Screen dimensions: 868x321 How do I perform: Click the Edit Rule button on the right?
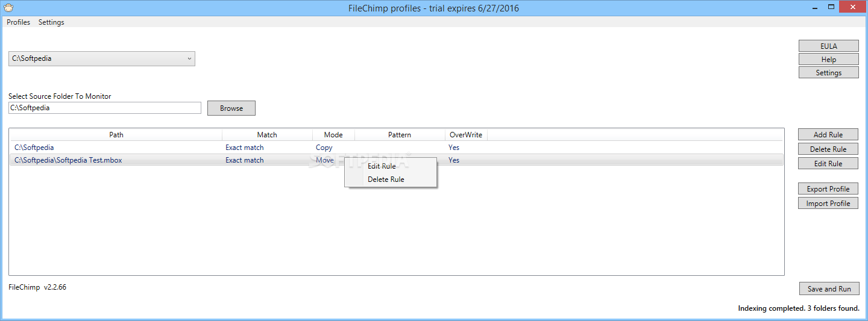[828, 164]
